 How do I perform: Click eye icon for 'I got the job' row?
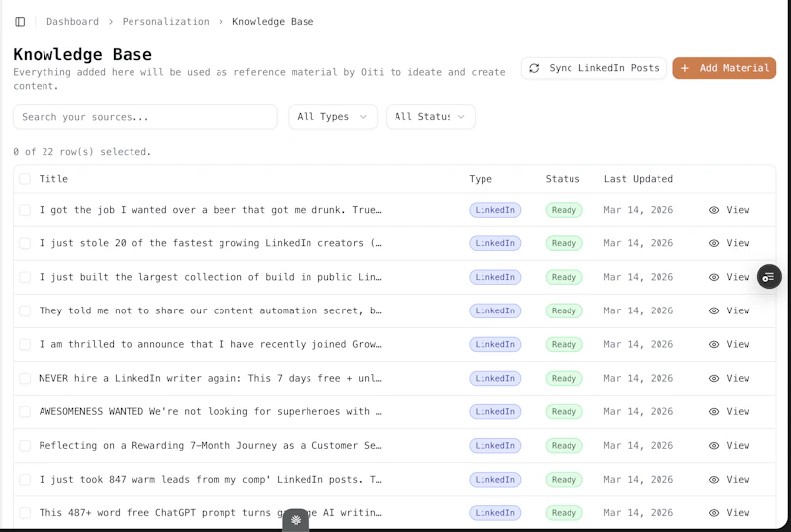coord(714,210)
